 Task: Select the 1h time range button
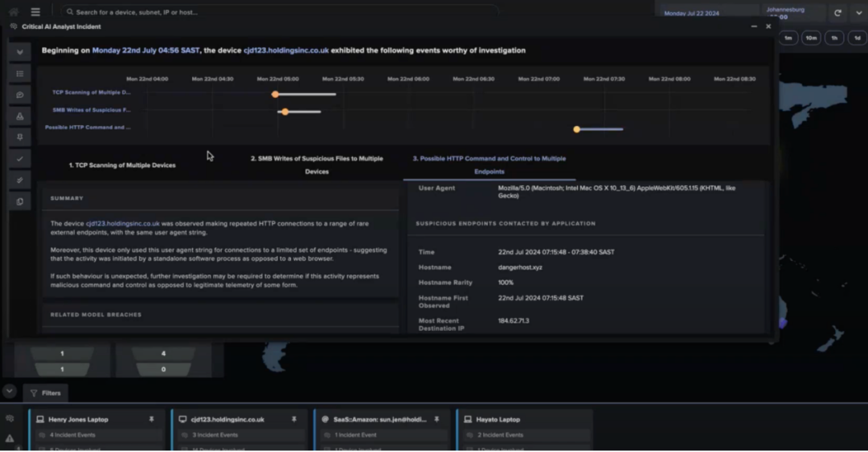pyautogui.click(x=834, y=39)
